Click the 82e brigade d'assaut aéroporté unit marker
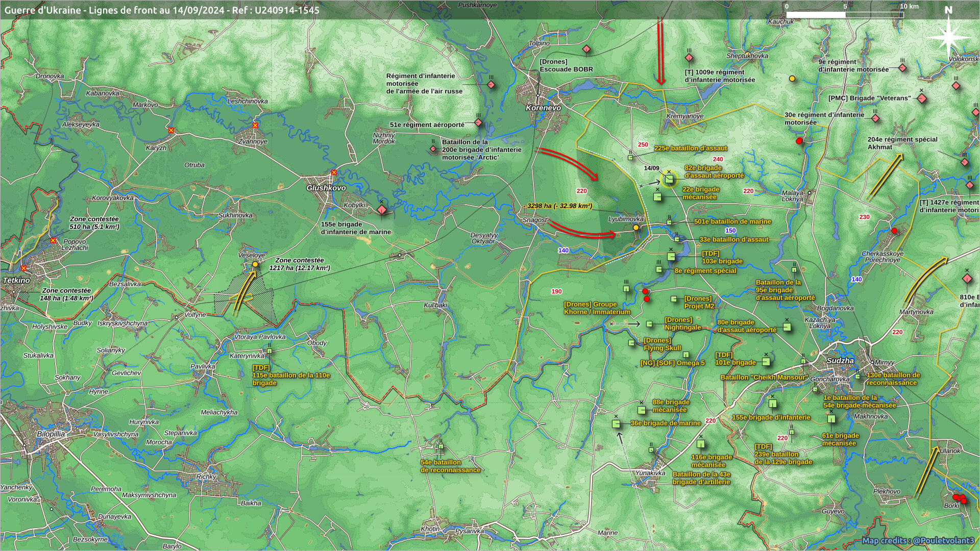Viewport: 980px width, 551px height. click(669, 179)
